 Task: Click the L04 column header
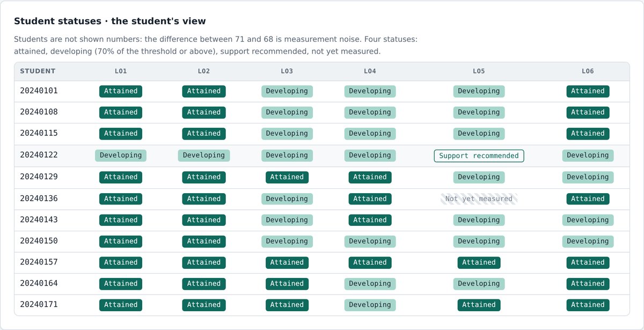click(370, 71)
